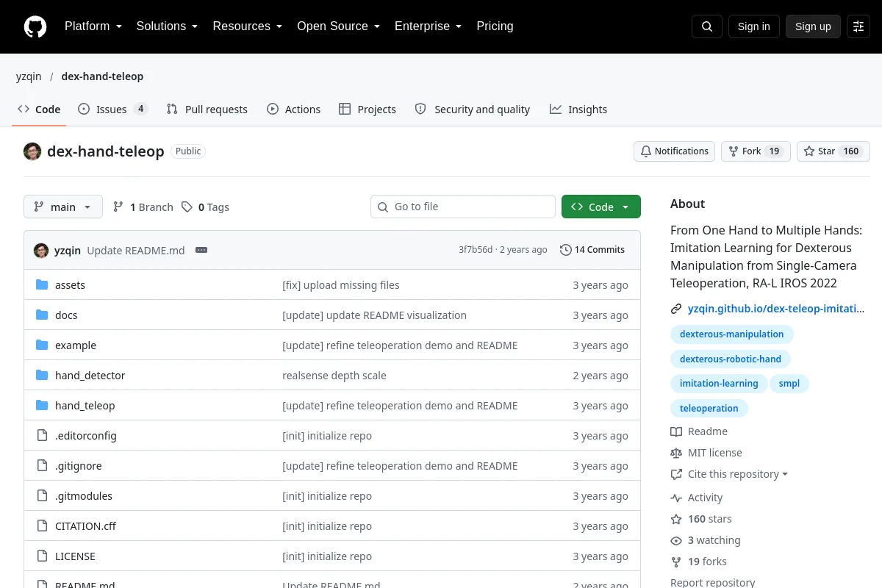
Task: Select the smpl topic tag
Action: (789, 384)
